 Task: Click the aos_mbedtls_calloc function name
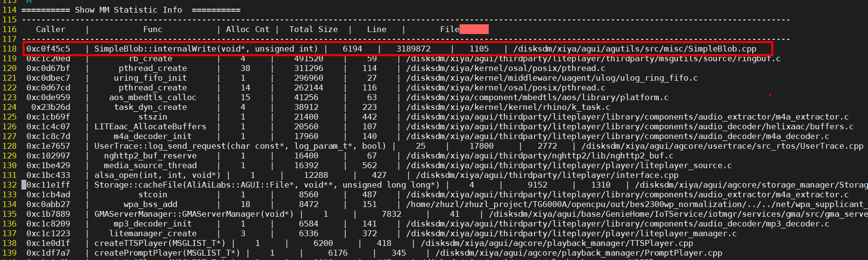pos(153,97)
